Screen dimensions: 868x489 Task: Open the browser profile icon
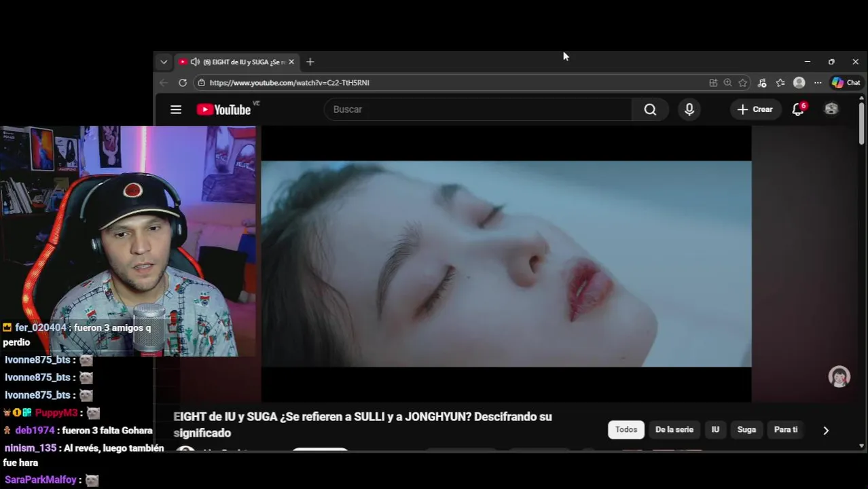click(799, 83)
